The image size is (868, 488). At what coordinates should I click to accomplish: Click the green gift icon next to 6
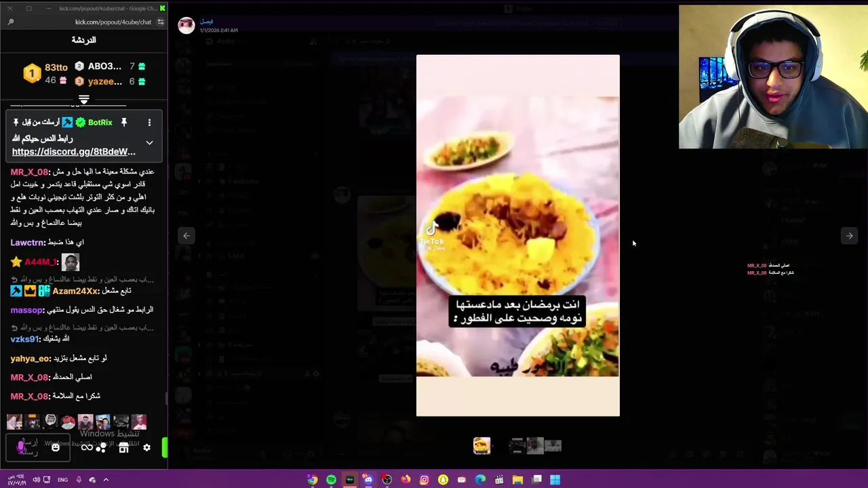pos(142,81)
